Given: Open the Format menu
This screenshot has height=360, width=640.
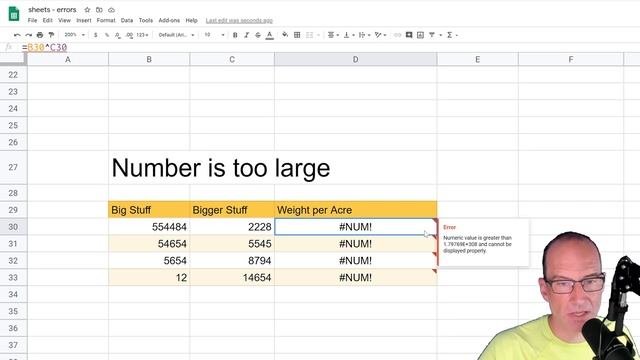Looking at the screenshot, I should 106,20.
